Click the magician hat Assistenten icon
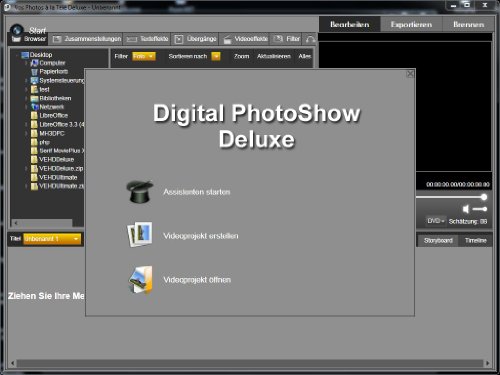500x375 pixels. click(140, 192)
